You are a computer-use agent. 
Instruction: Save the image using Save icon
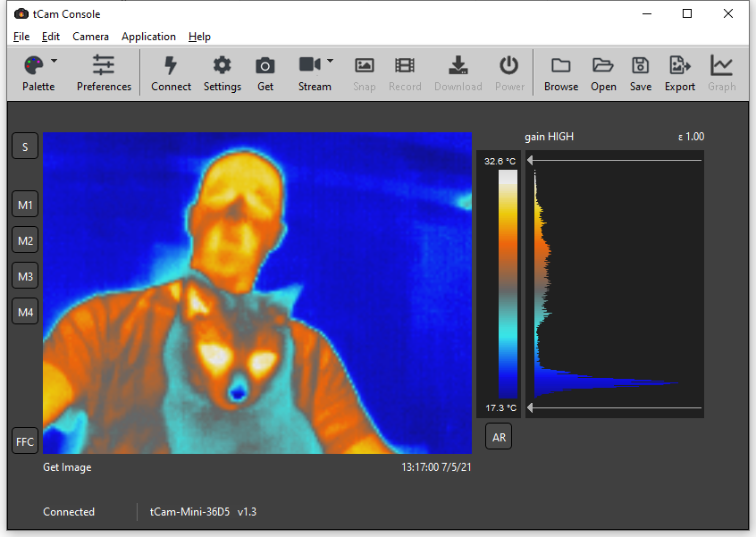tap(640, 66)
